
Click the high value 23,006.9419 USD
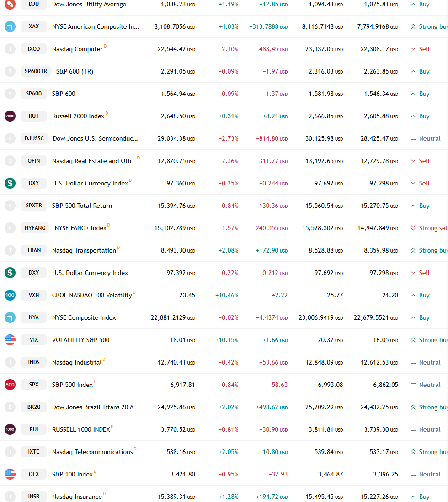[x=321, y=317]
